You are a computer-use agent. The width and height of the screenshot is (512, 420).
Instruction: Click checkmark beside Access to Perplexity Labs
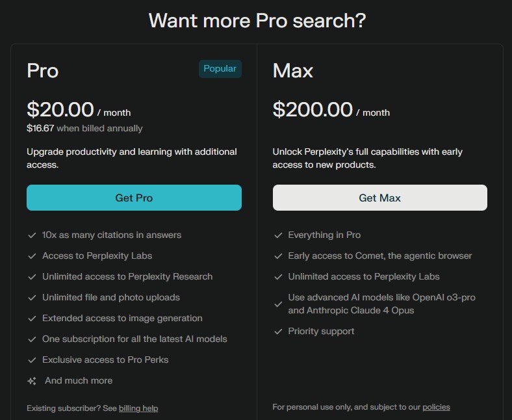[32, 256]
